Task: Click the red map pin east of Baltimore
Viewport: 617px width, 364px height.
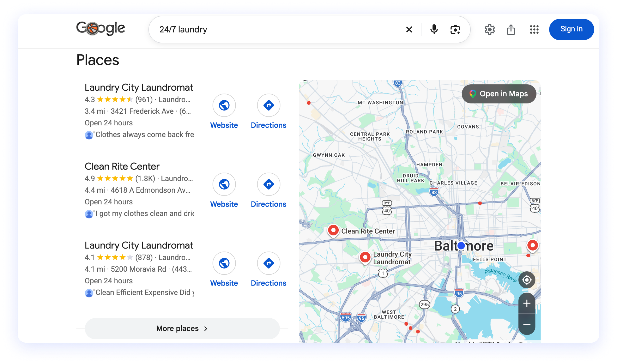Action: coord(532,246)
